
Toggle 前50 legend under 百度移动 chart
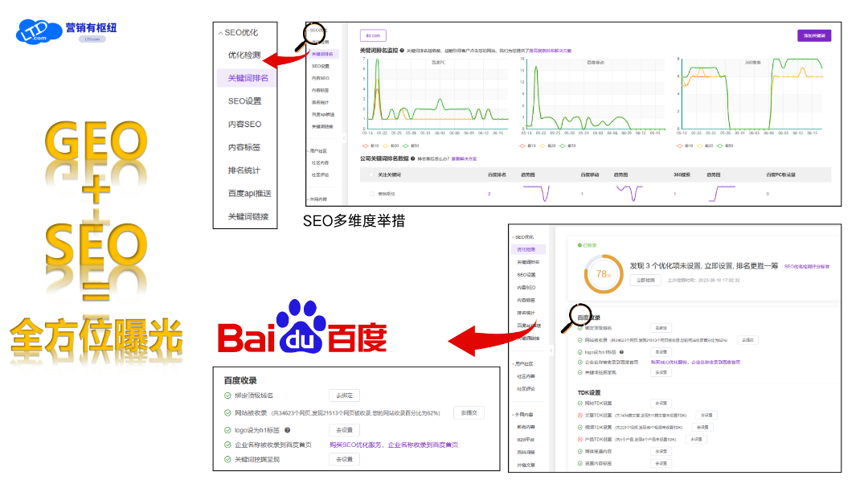[568, 146]
